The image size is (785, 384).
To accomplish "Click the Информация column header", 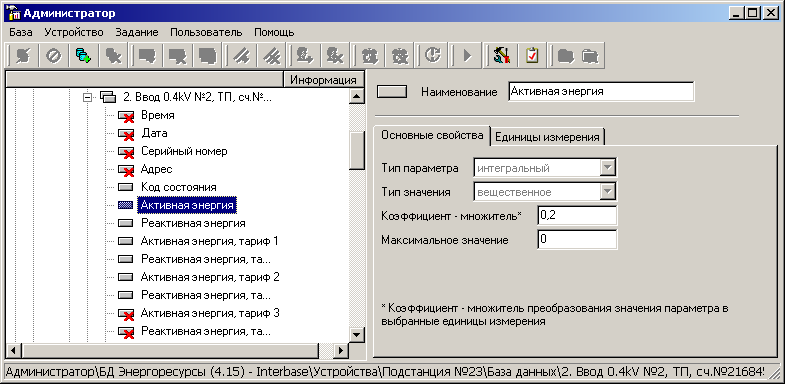I will 323,80.
